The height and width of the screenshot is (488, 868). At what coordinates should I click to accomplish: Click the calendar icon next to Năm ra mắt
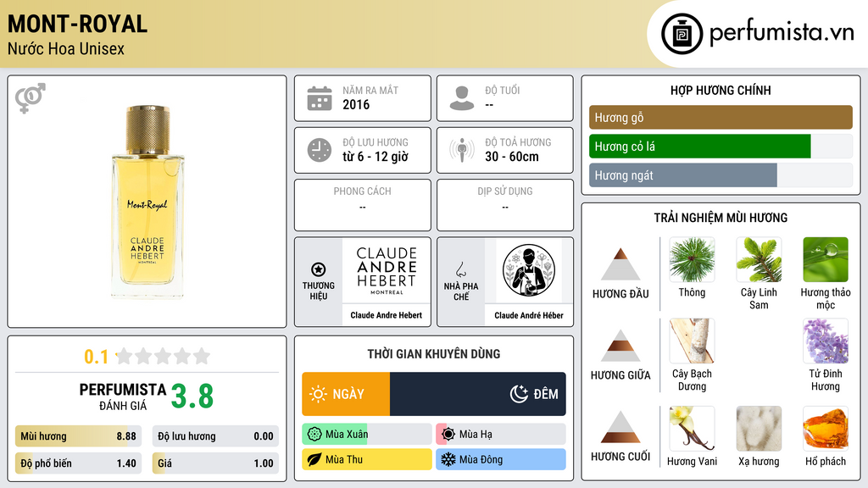click(320, 98)
